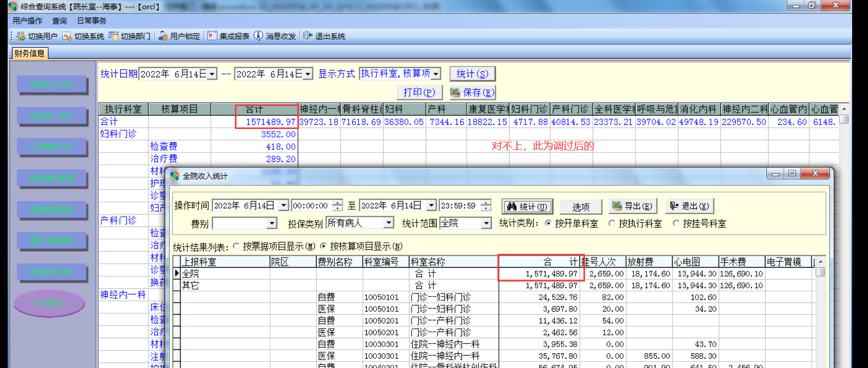This screenshot has height=368, width=868.
Task: Expand the 显示方式 combo box
Action: tap(436, 74)
